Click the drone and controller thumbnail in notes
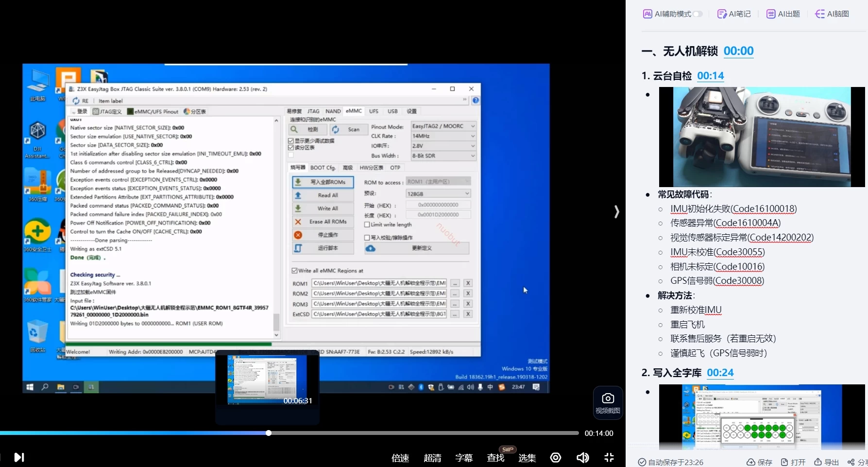Image resolution: width=868 pixels, height=467 pixels. (762, 137)
